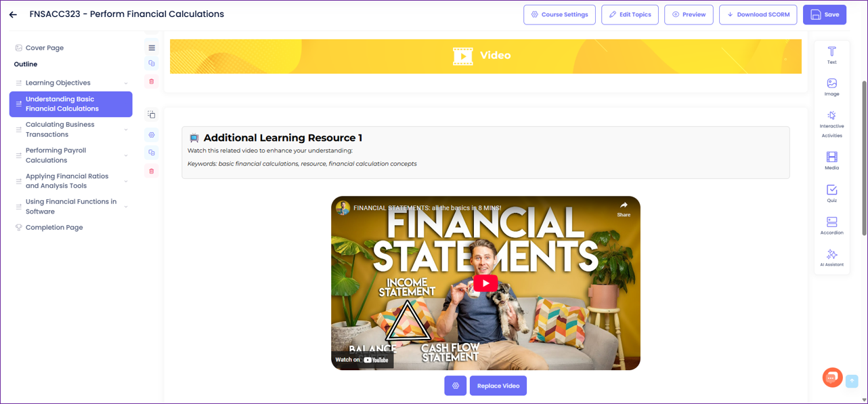
Task: Click the scroll-to-top arrow button
Action: [852, 381]
